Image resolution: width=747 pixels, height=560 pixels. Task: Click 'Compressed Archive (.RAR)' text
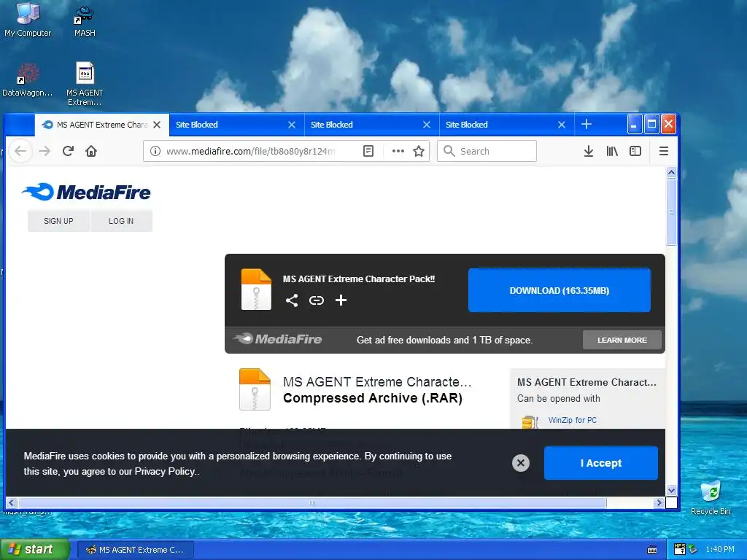[x=373, y=398]
